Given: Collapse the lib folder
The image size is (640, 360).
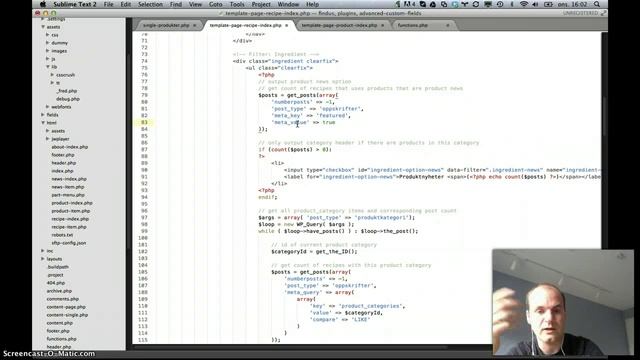Looking at the screenshot, I should (48, 67).
